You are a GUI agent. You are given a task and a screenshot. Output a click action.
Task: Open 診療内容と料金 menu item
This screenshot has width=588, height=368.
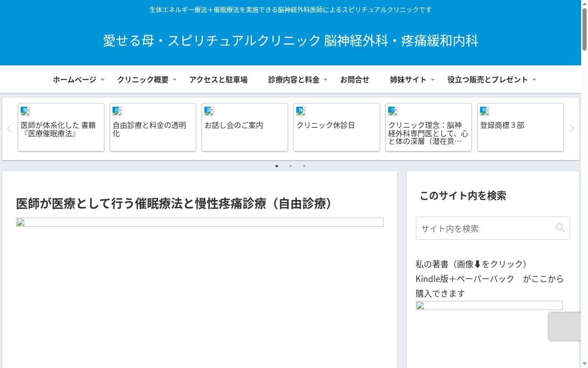click(x=294, y=80)
